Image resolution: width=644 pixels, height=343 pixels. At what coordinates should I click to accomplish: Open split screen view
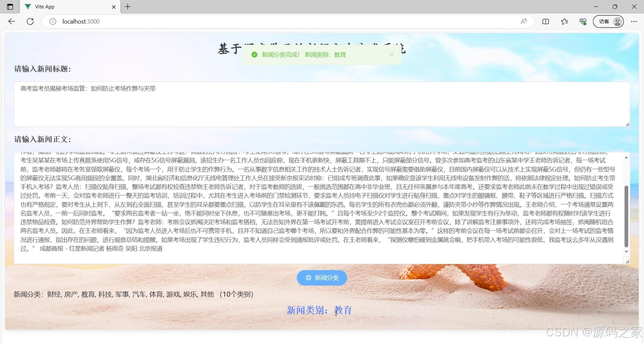click(545, 21)
